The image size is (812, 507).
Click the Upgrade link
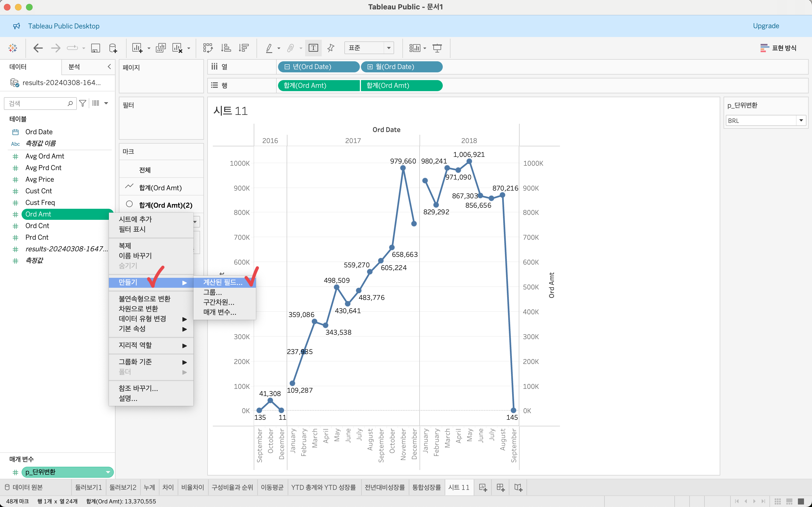point(766,26)
